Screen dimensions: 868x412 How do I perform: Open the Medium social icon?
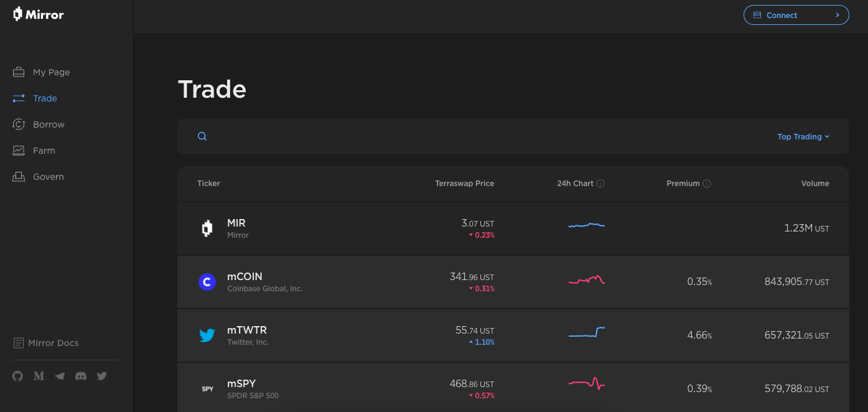tap(39, 376)
